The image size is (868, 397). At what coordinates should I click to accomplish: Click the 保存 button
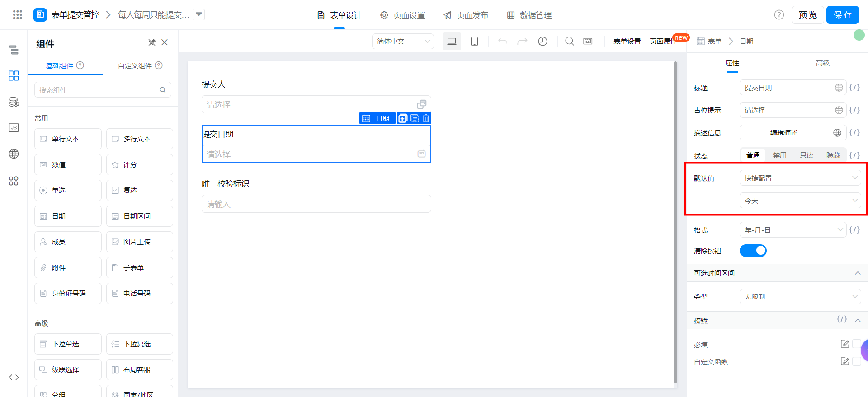point(842,15)
